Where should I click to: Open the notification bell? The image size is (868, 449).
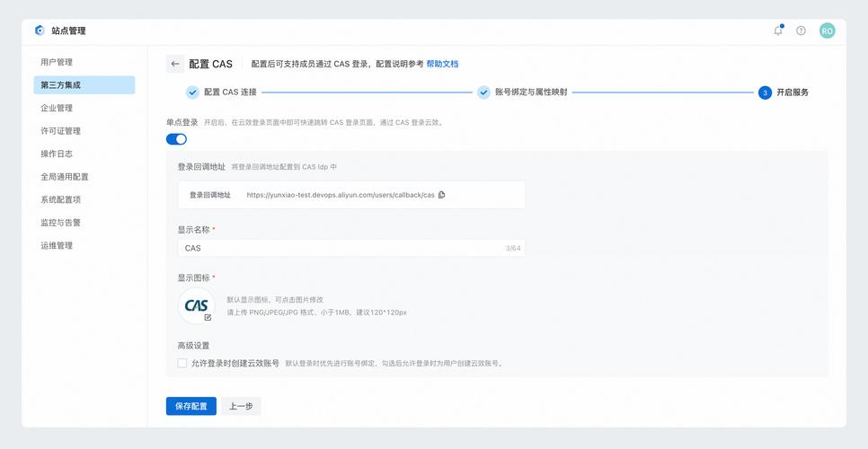778,31
